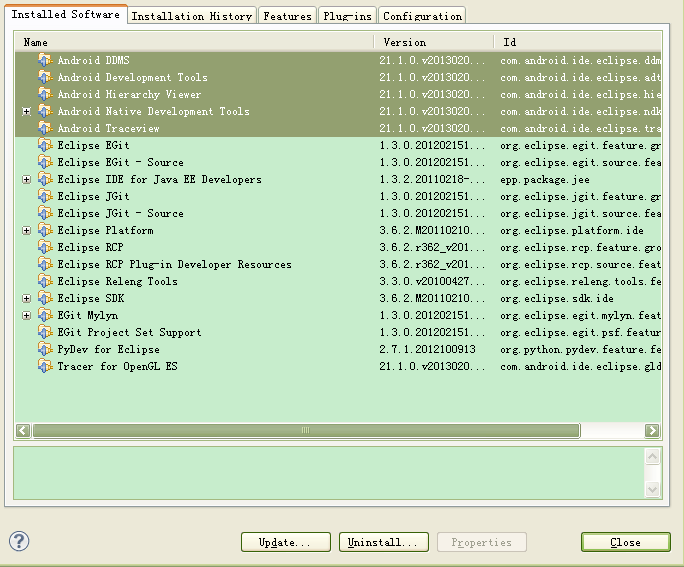Viewport: 684px width, 567px height.
Task: Click the org.eclipse.sdk.ide id cell
Action: point(557,298)
